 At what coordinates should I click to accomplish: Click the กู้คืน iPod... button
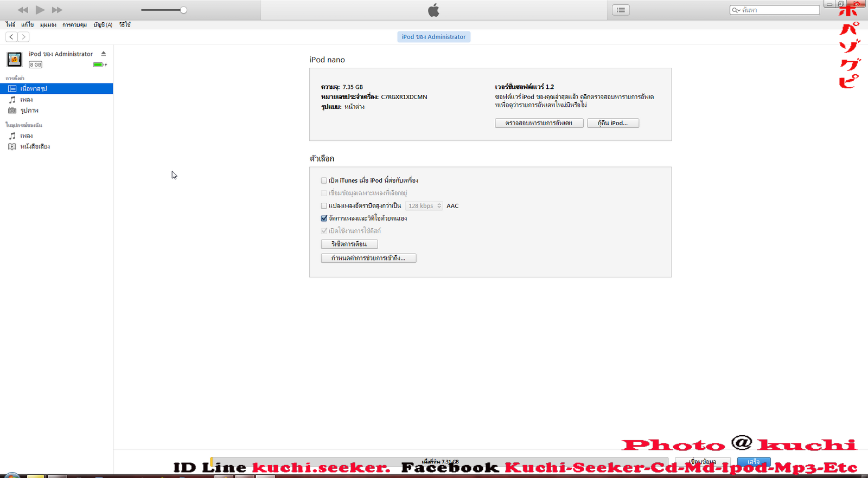point(612,123)
